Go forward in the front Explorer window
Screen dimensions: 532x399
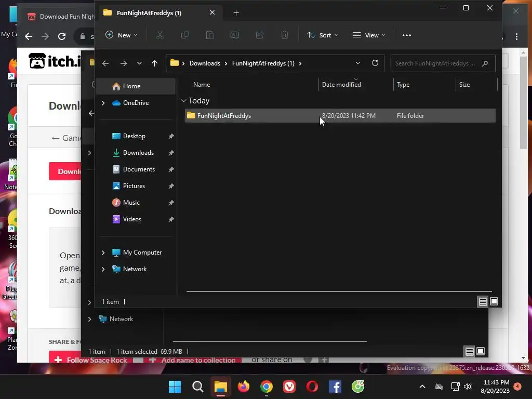[124, 63]
